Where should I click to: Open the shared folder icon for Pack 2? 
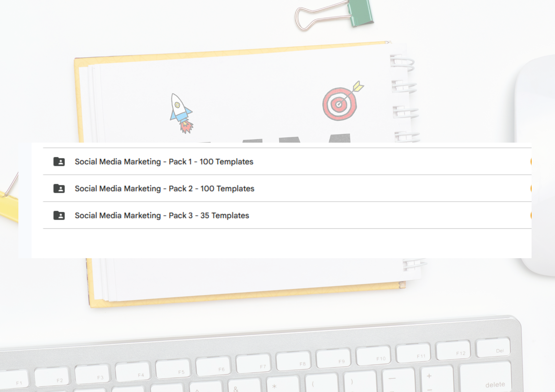(x=59, y=188)
